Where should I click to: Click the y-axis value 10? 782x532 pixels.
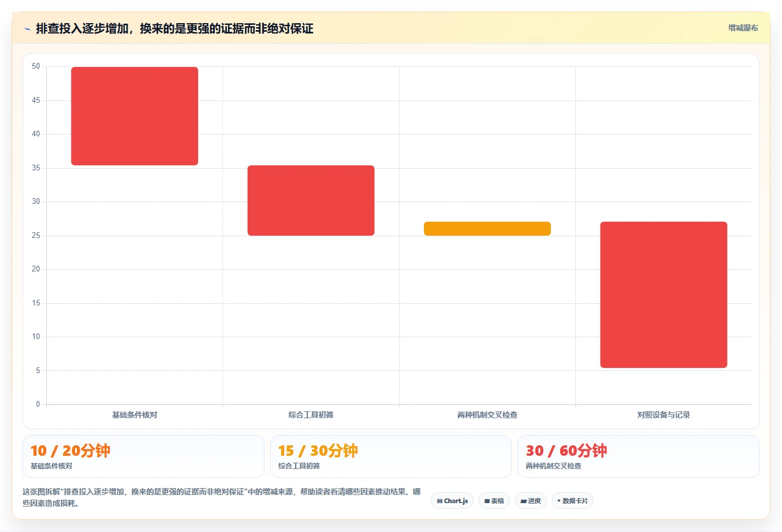36,337
